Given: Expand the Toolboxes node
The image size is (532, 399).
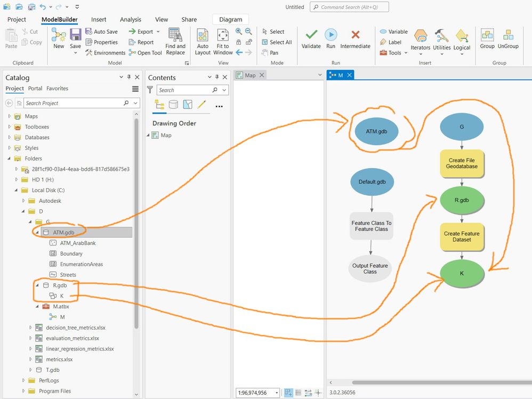Looking at the screenshot, I should (x=10, y=126).
